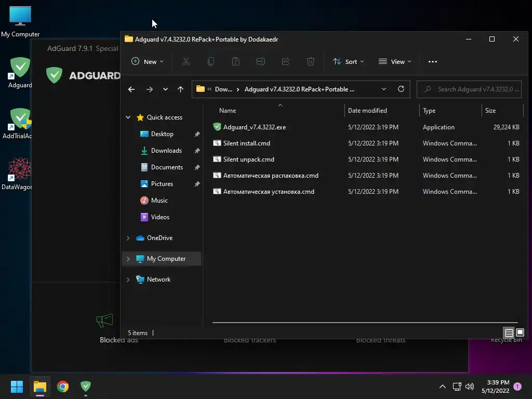Click the megaphone icon in the AdGuard window

104,320
